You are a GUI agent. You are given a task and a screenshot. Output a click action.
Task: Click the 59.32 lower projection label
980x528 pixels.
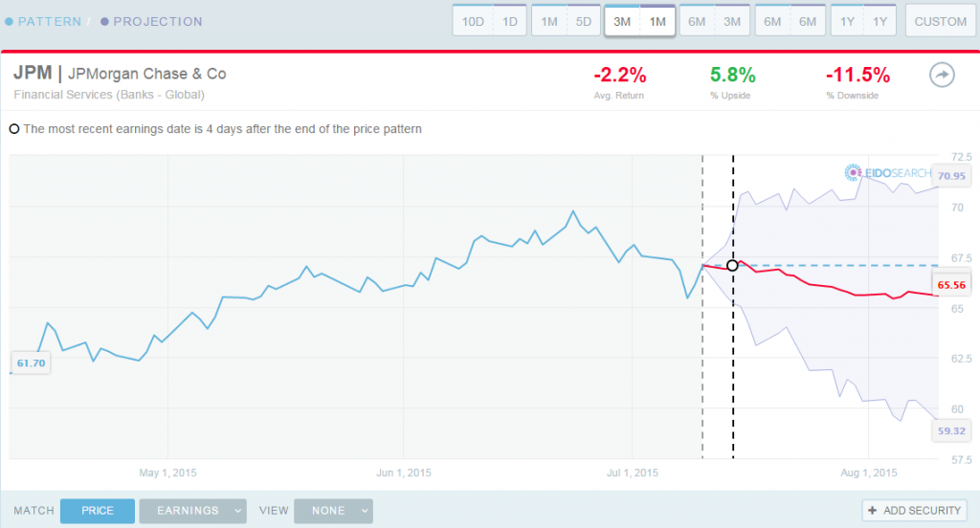coord(951,430)
